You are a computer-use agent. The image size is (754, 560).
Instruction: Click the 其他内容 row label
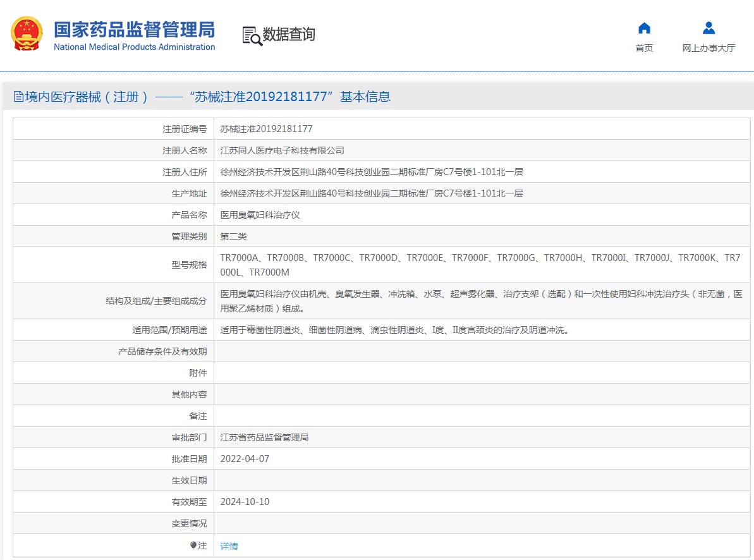click(x=189, y=394)
